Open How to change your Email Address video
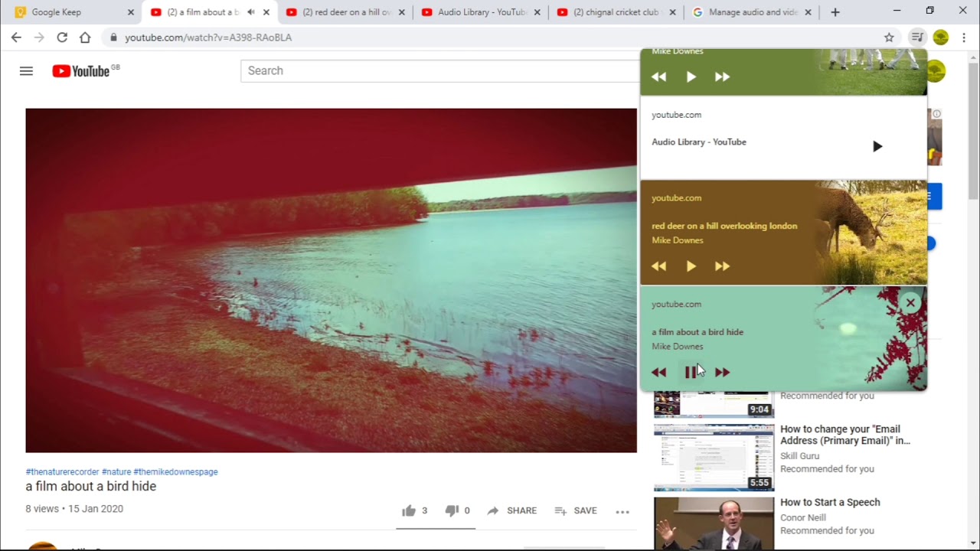Image resolution: width=980 pixels, height=551 pixels. 845,435
